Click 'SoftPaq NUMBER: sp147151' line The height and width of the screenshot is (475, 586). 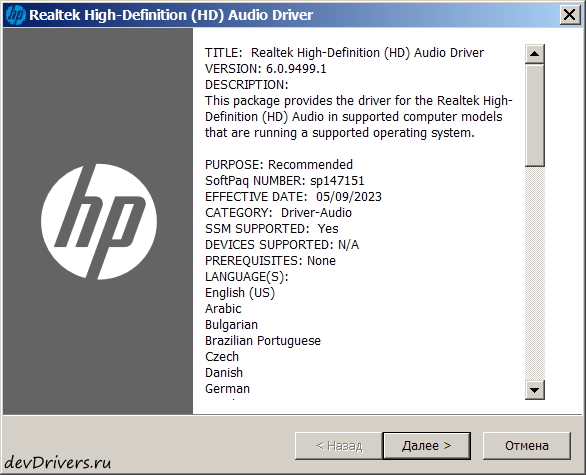(x=284, y=181)
